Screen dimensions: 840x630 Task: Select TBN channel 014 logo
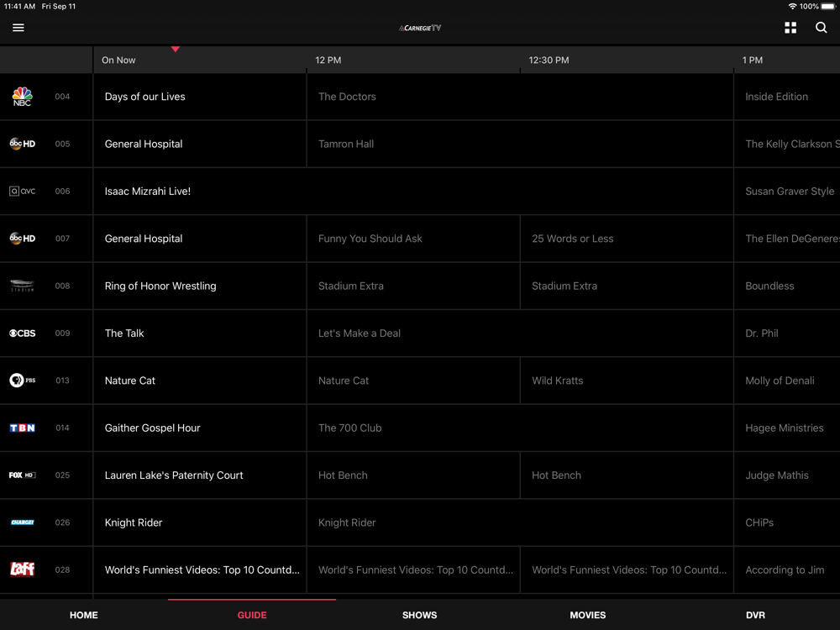coord(23,428)
